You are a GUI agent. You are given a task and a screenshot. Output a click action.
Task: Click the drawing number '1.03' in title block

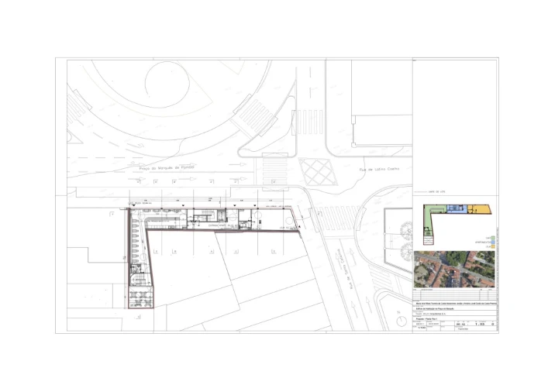(480, 324)
